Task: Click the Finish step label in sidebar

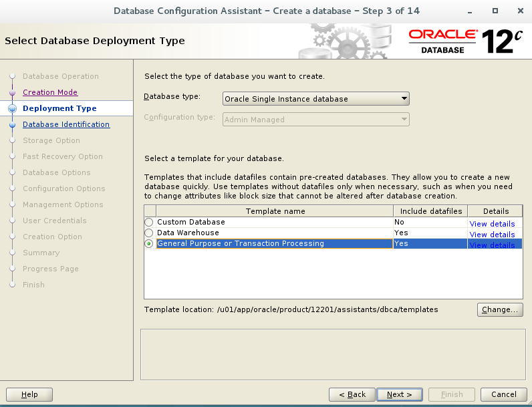Action: pos(33,285)
